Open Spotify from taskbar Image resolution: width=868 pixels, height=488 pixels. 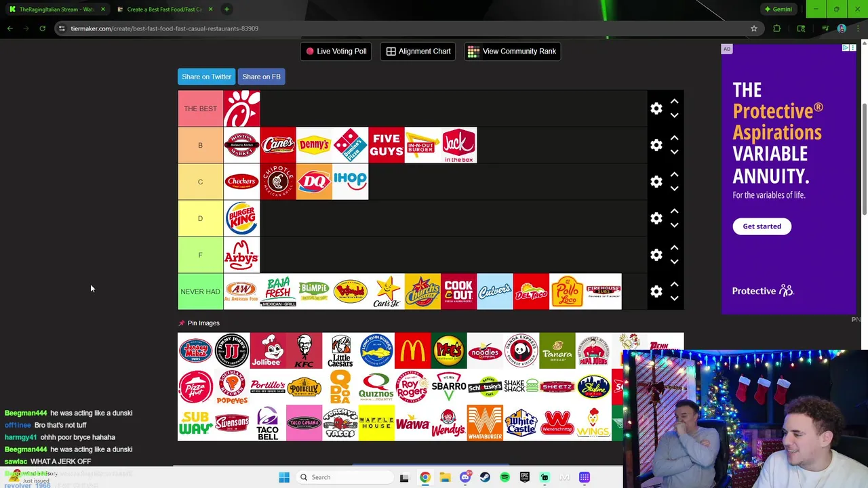(x=505, y=477)
